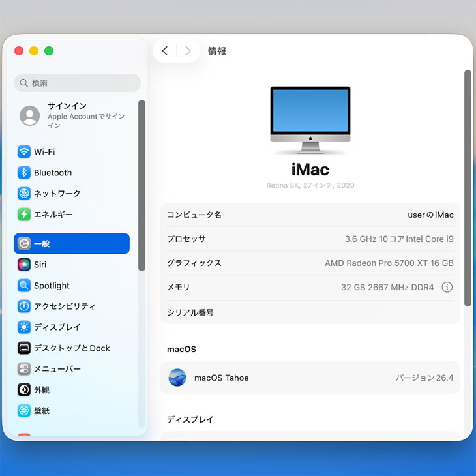Select the Spotlight magnifier icon

tap(24, 286)
